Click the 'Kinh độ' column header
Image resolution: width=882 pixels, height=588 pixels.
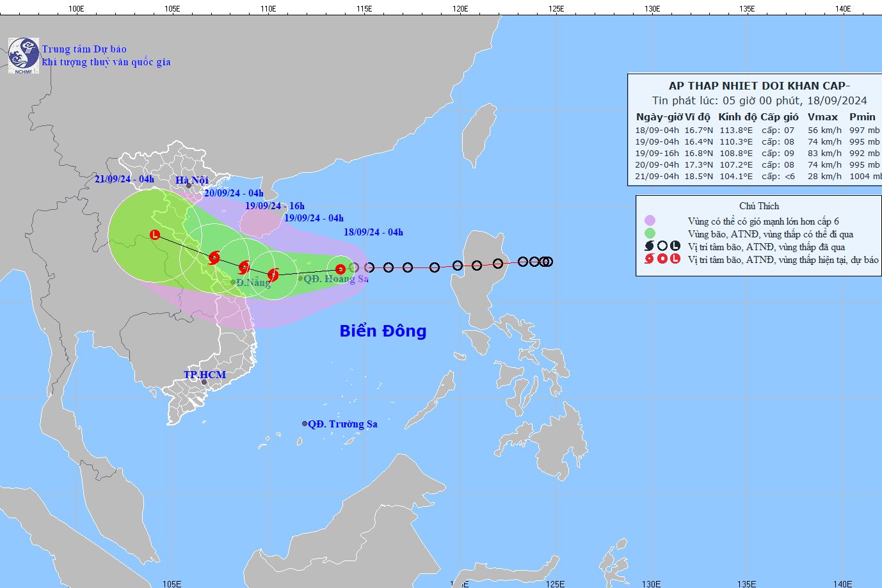(737, 116)
